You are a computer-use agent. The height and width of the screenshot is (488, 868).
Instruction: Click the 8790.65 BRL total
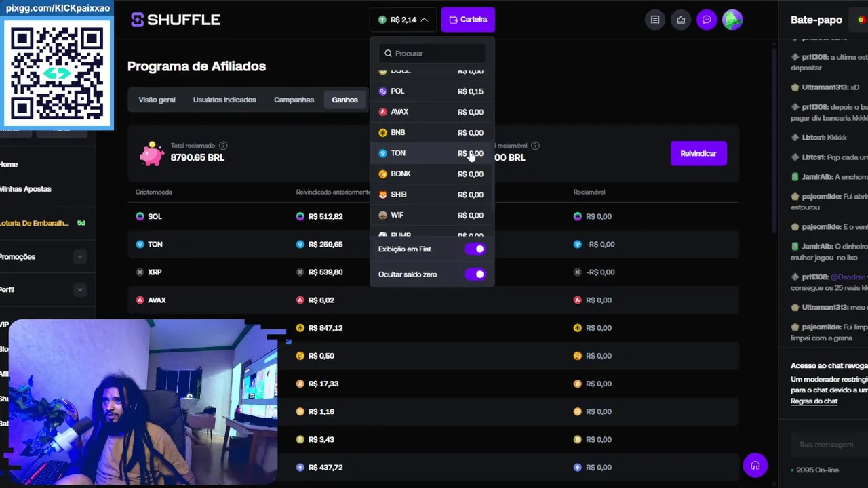pos(197,157)
